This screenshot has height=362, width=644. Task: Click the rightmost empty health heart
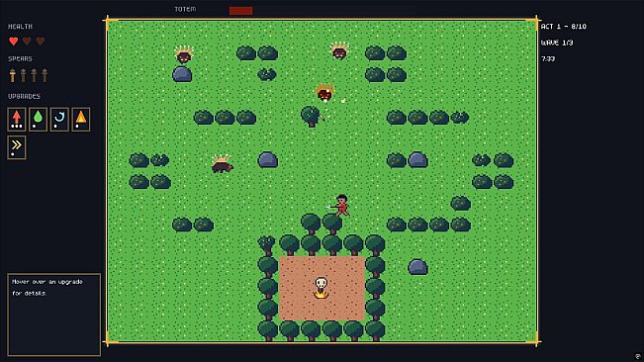pyautogui.click(x=41, y=41)
